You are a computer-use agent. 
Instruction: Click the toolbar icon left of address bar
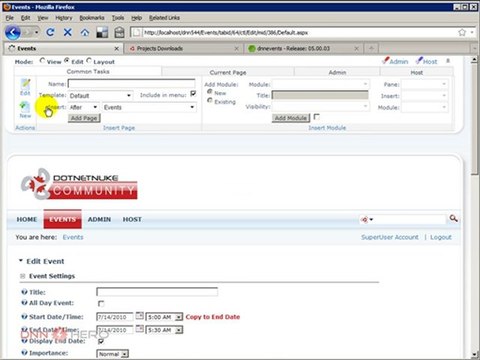pyautogui.click(x=119, y=32)
